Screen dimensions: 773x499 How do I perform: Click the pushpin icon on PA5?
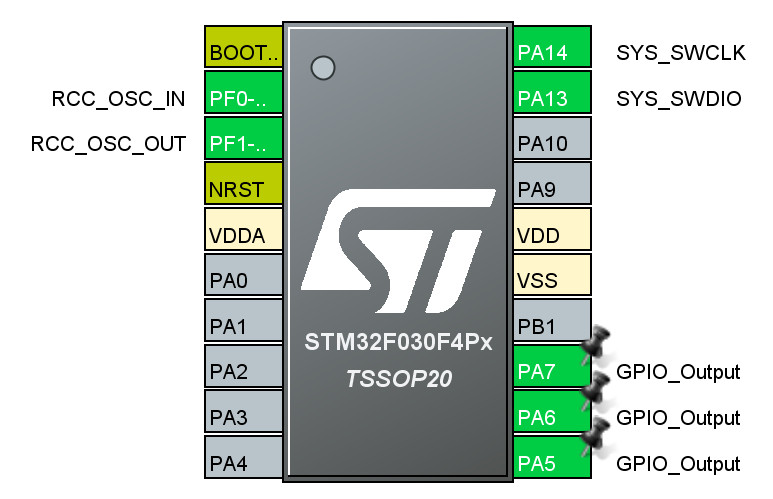[x=596, y=435]
